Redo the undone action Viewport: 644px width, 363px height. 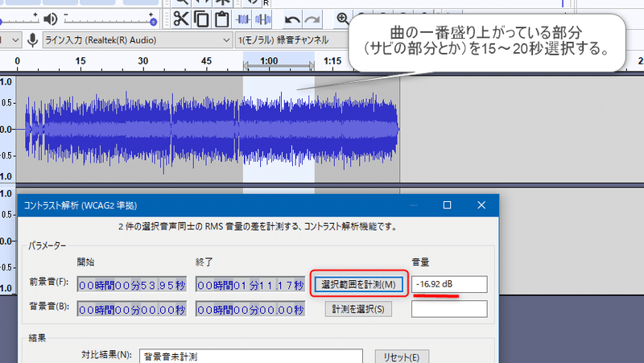point(312,19)
